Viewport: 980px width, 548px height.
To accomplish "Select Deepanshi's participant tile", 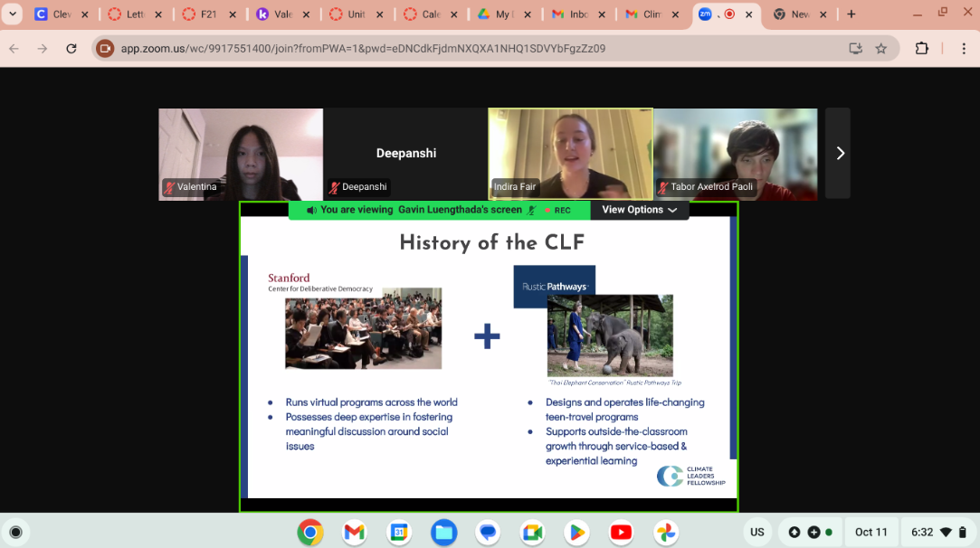I will click(x=405, y=155).
